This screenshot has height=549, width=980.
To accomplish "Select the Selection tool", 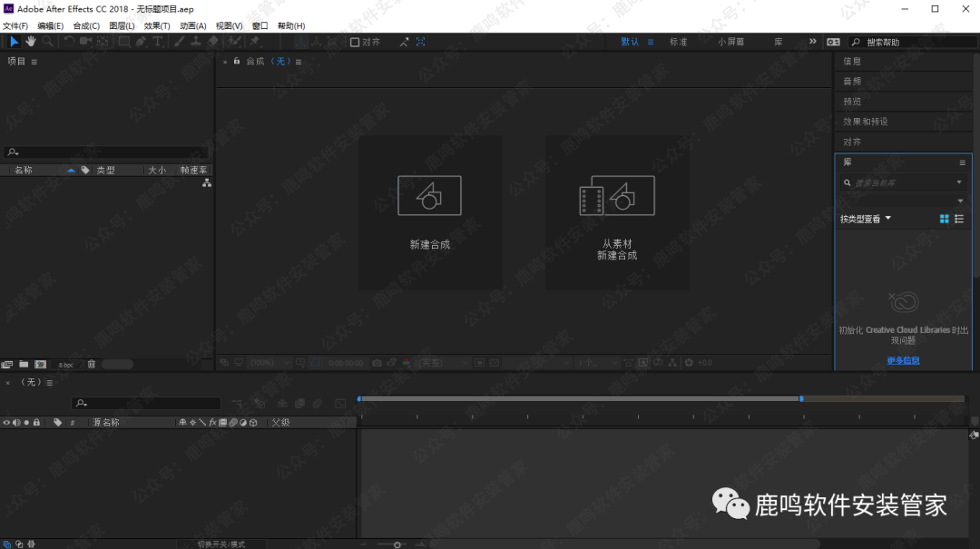I will [x=15, y=42].
